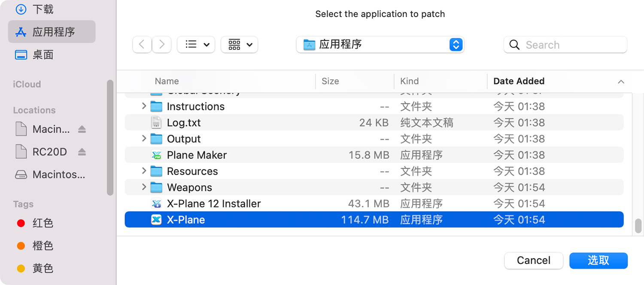Open list view options dropdown
644x285 pixels.
[196, 45]
